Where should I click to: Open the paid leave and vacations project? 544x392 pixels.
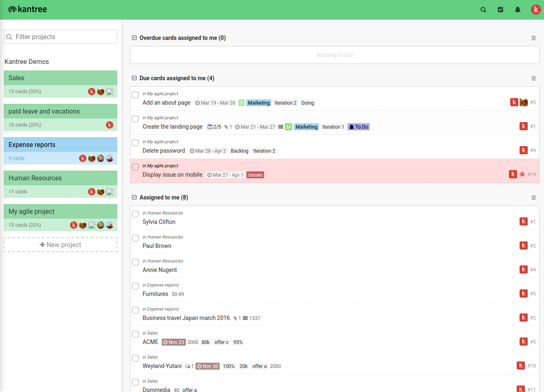pyautogui.click(x=60, y=111)
